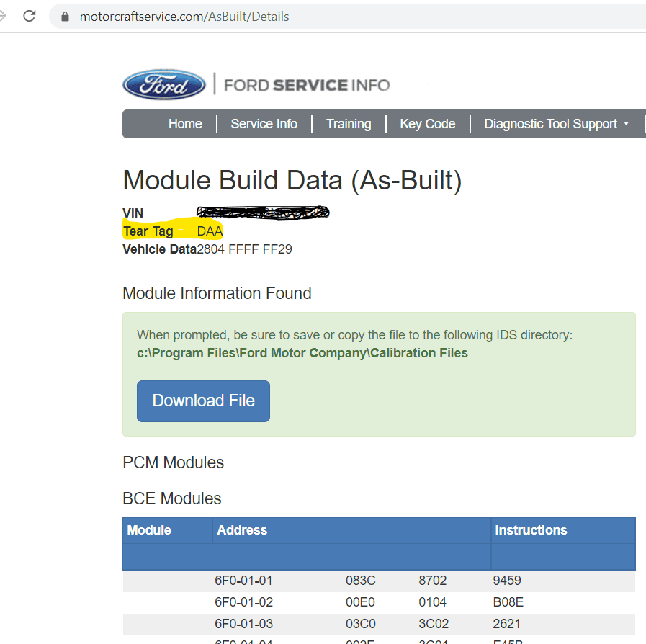Open the Service Info menu item
The image size is (646, 644).
(264, 124)
